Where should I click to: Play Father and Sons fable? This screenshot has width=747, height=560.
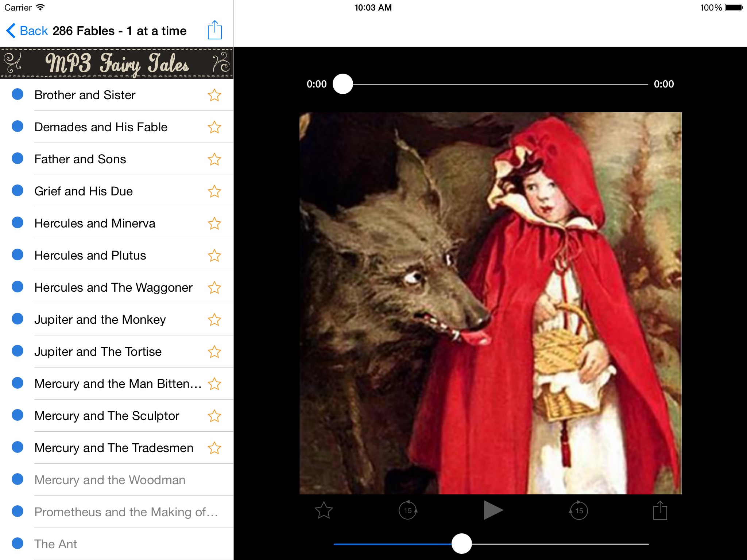pyautogui.click(x=80, y=159)
